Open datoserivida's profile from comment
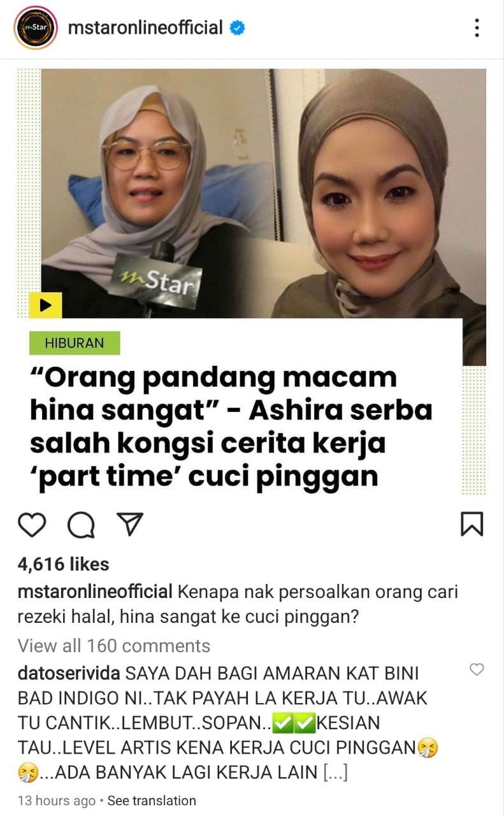The height and width of the screenshot is (816, 504). click(70, 674)
